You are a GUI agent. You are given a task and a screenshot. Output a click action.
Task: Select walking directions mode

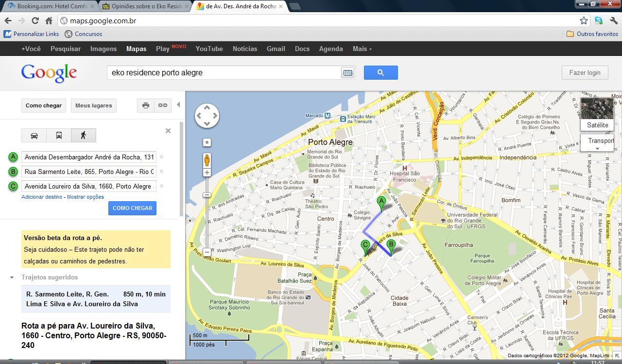click(83, 136)
